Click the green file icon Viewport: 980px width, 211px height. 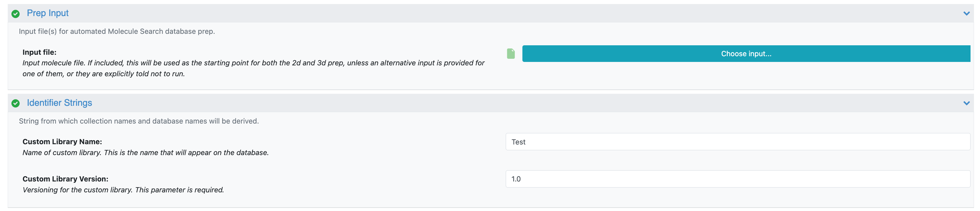(x=511, y=54)
